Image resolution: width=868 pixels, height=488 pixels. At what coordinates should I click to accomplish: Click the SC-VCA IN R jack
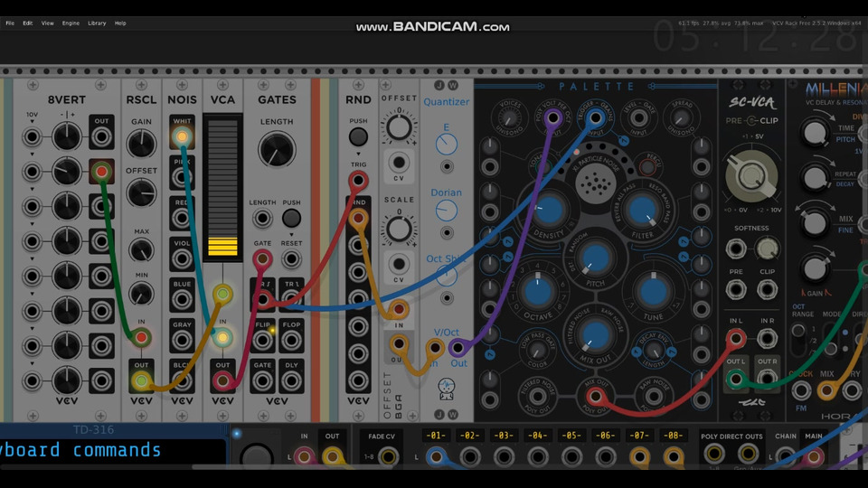[767, 337]
